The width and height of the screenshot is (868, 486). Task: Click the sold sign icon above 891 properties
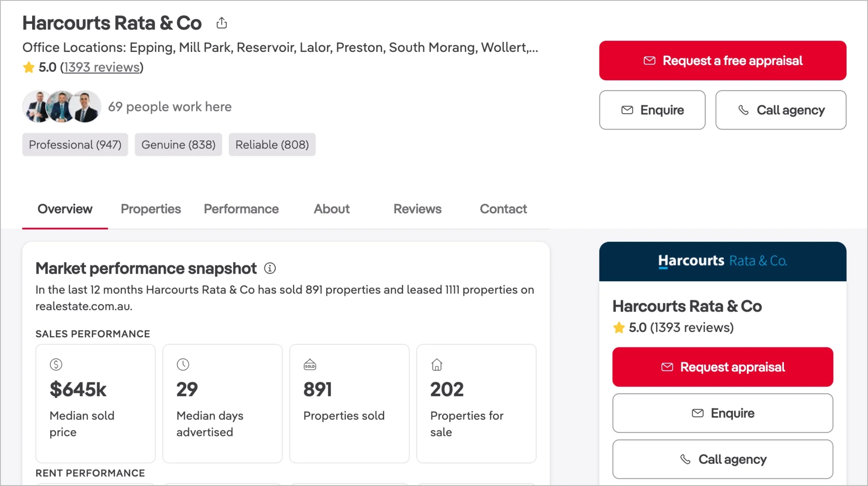tap(310, 364)
